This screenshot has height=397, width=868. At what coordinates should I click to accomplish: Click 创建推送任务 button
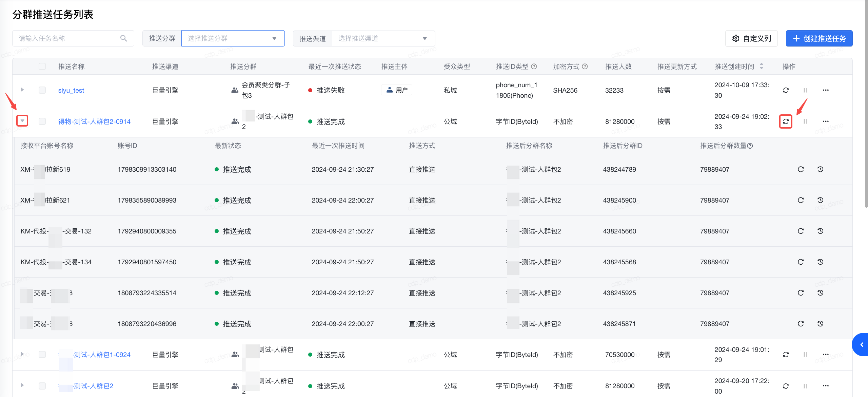tap(819, 38)
